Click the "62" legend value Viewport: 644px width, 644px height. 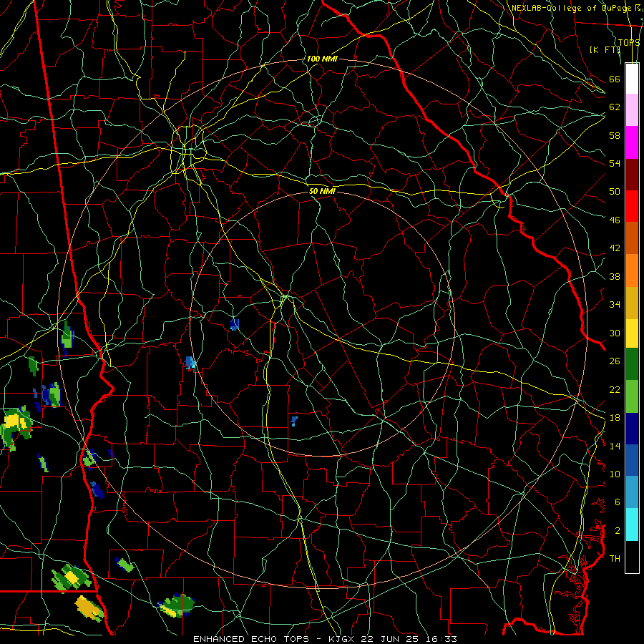[615, 107]
